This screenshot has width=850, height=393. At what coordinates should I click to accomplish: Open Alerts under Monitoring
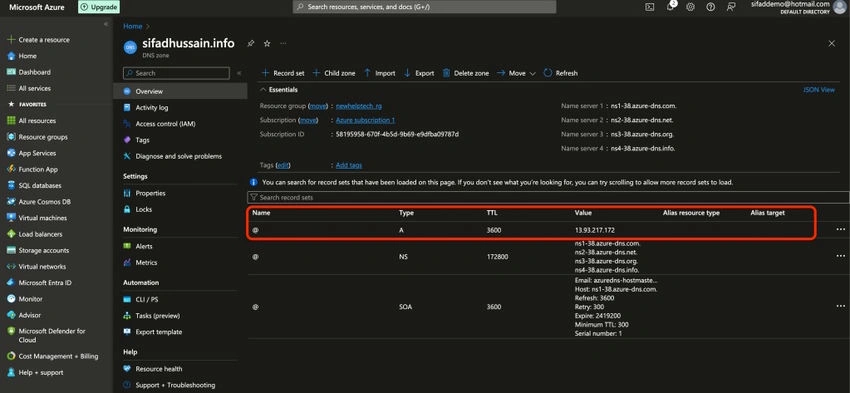click(144, 246)
